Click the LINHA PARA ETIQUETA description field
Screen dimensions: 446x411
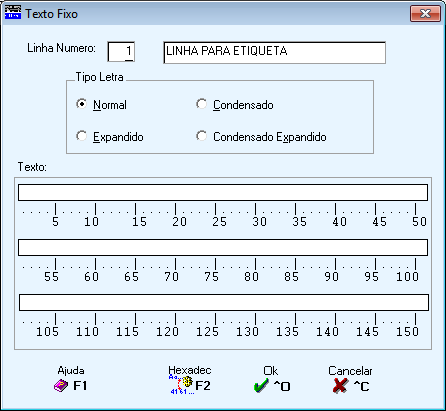[x=275, y=53]
